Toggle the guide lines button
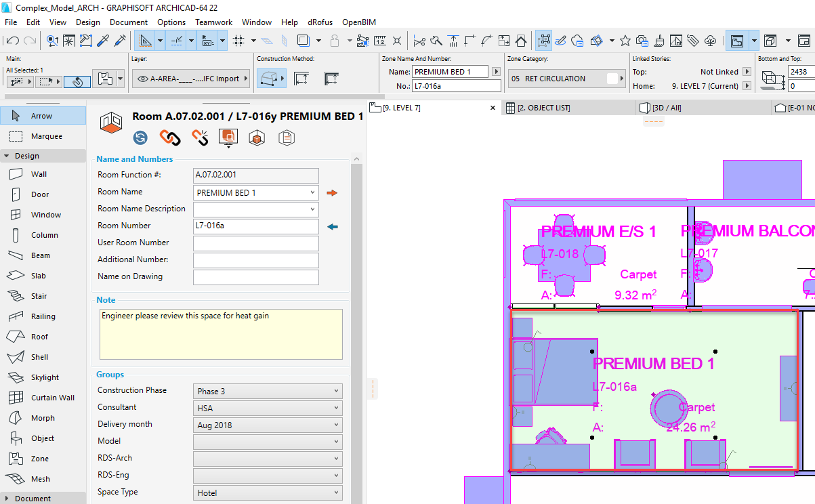 (x=145, y=41)
